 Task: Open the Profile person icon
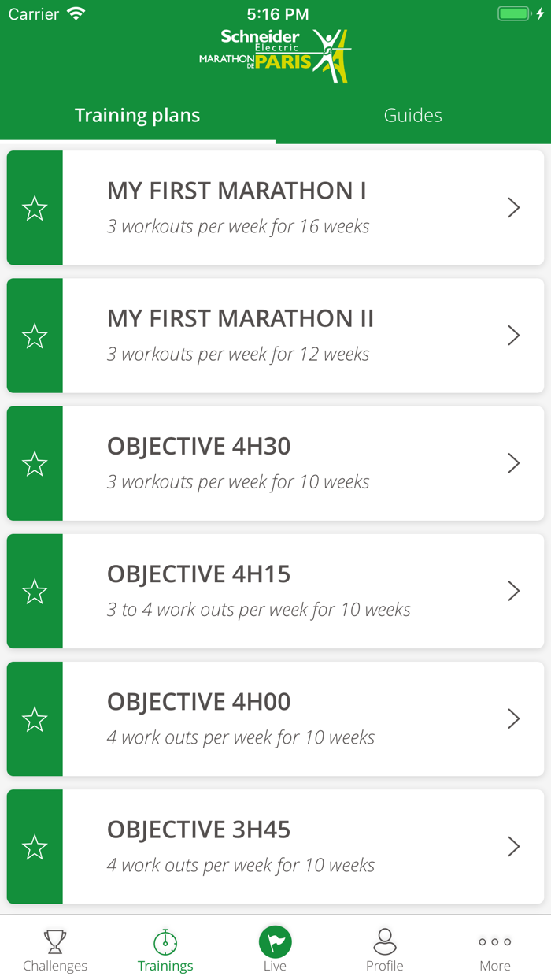point(385,940)
